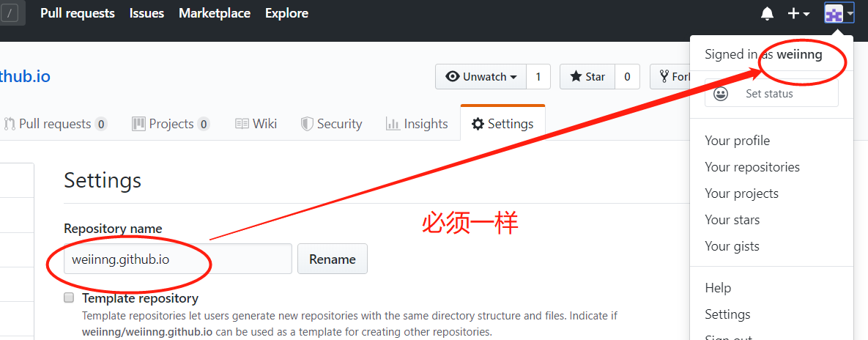Image resolution: width=868 pixels, height=340 pixels.
Task: Switch to the repository Pull requests tab
Action: [54, 124]
